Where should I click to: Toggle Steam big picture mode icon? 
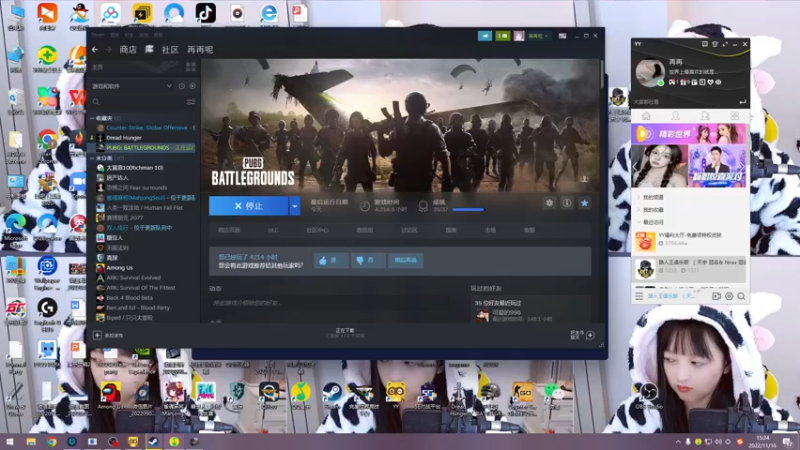tap(562, 36)
